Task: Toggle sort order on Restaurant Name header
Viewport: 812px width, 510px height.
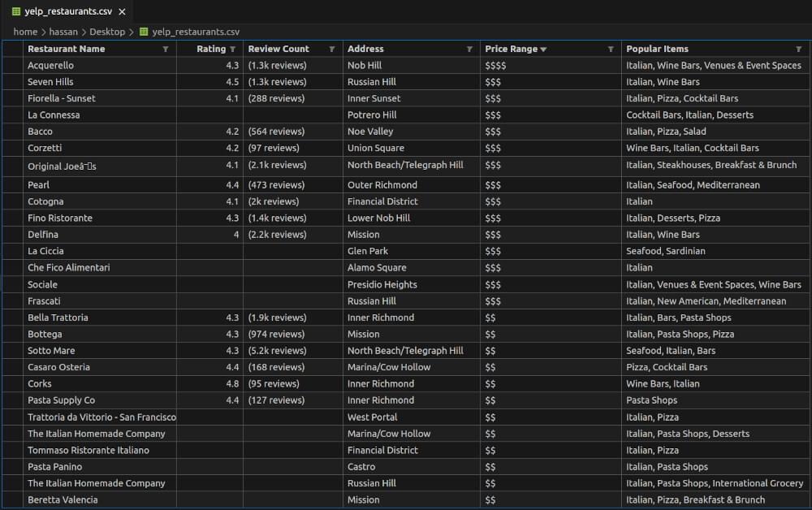Action: click(69, 49)
